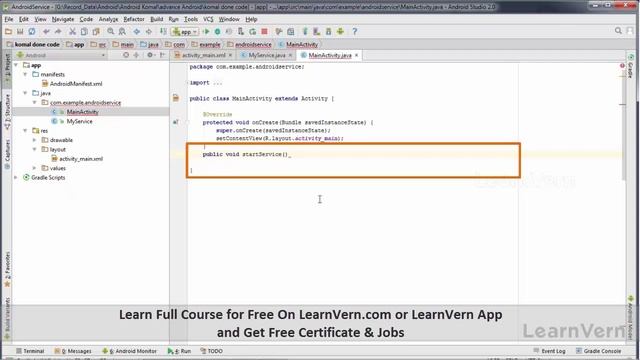Open the Messages tool window

click(73, 351)
